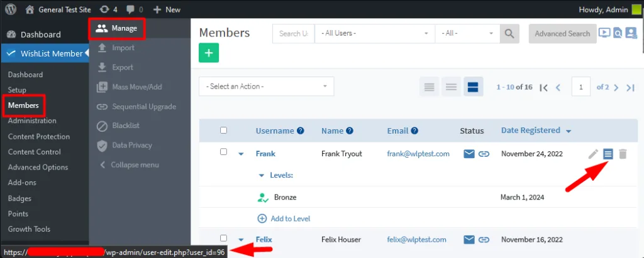This screenshot has height=258, width=644.
Task: Sort by the Username column
Action: coord(275,131)
